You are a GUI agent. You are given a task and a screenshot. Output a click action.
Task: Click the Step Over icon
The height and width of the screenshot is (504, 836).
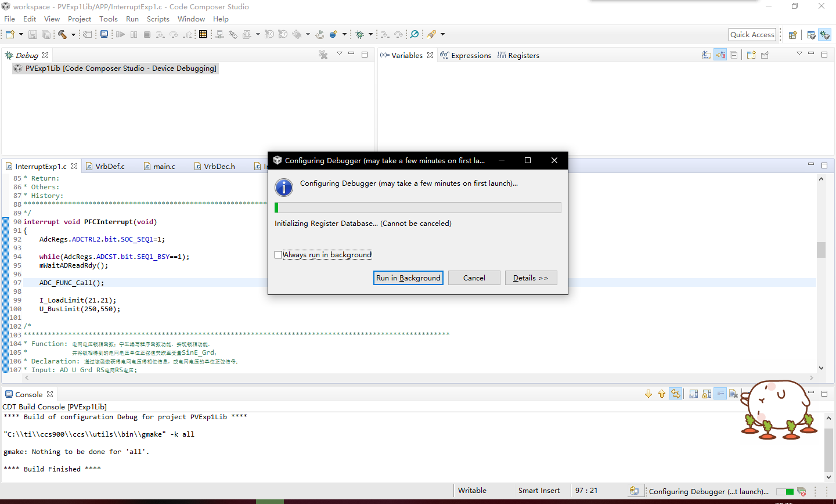click(x=174, y=34)
